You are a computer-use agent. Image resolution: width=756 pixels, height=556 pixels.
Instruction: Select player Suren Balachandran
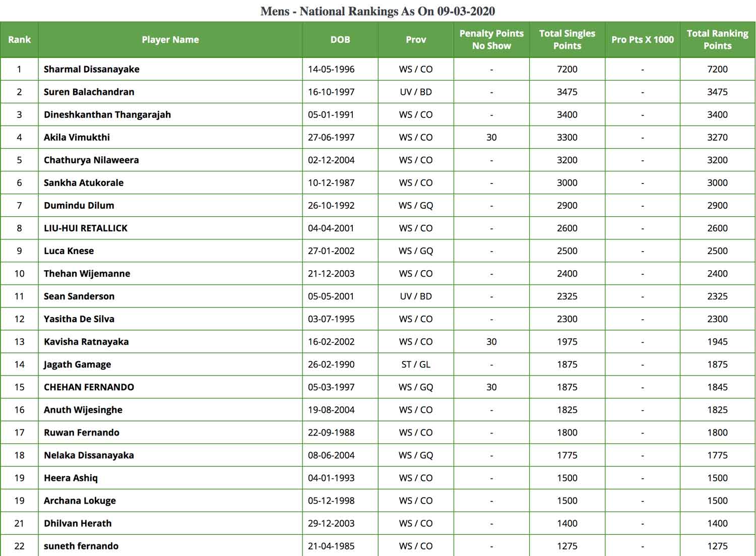click(89, 92)
